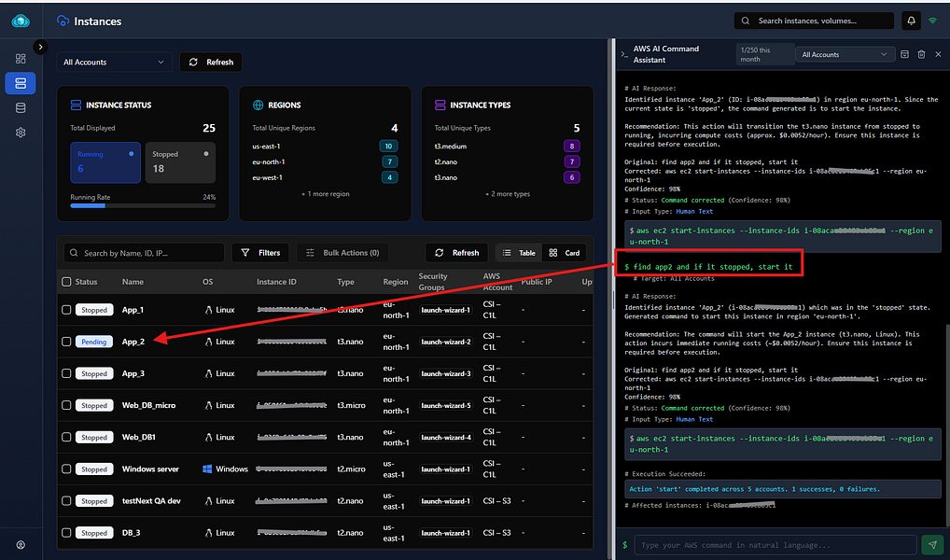Sort by the Instance ID column header
This screenshot has width=950, height=560.
(276, 282)
